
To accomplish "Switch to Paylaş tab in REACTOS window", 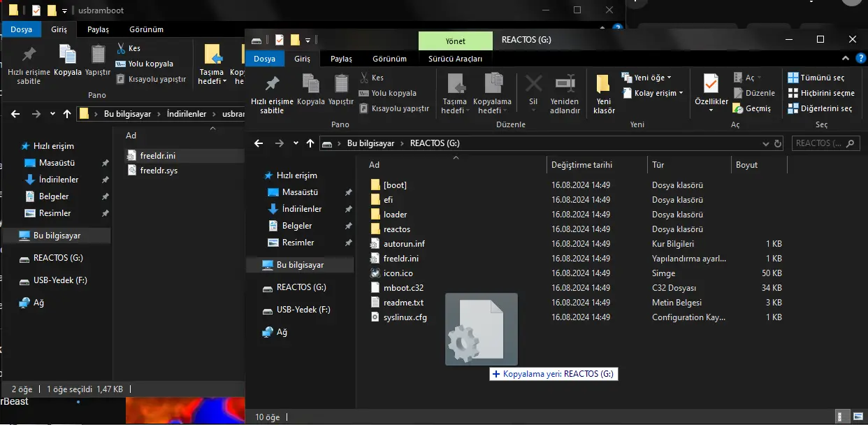I will 341,59.
